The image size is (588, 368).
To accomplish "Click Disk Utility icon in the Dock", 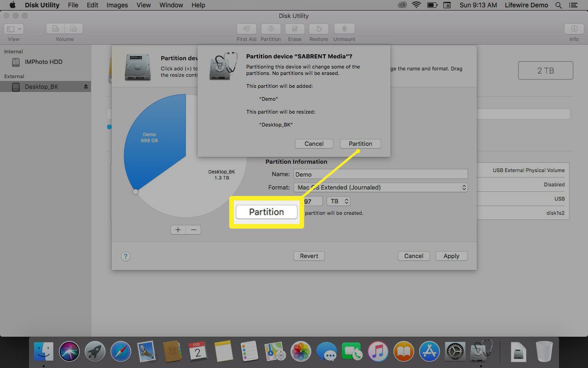I will 481,352.
